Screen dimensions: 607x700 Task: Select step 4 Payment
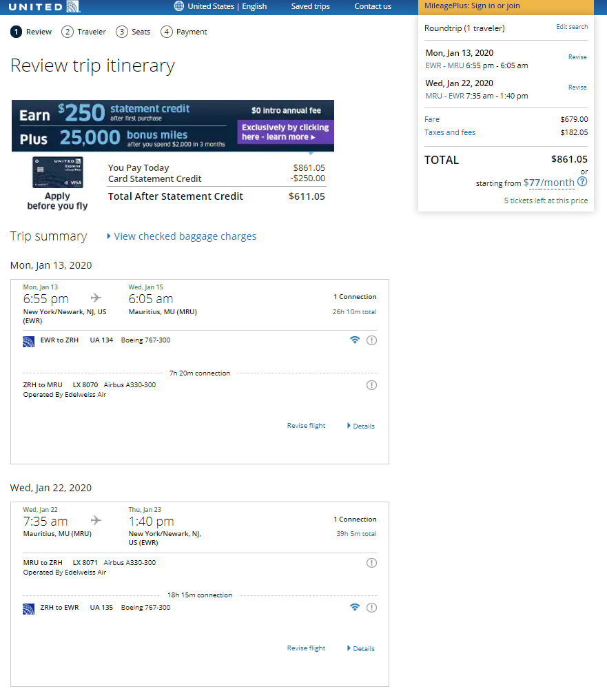[x=184, y=32]
